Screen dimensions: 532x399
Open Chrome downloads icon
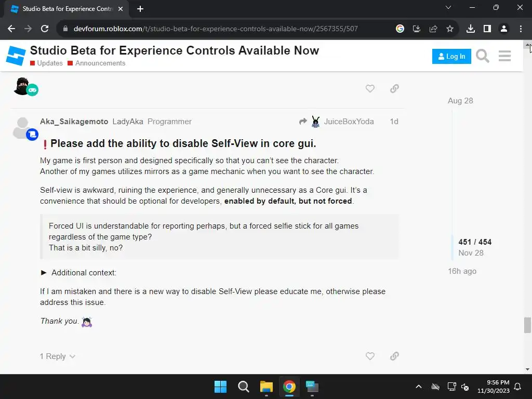(471, 29)
